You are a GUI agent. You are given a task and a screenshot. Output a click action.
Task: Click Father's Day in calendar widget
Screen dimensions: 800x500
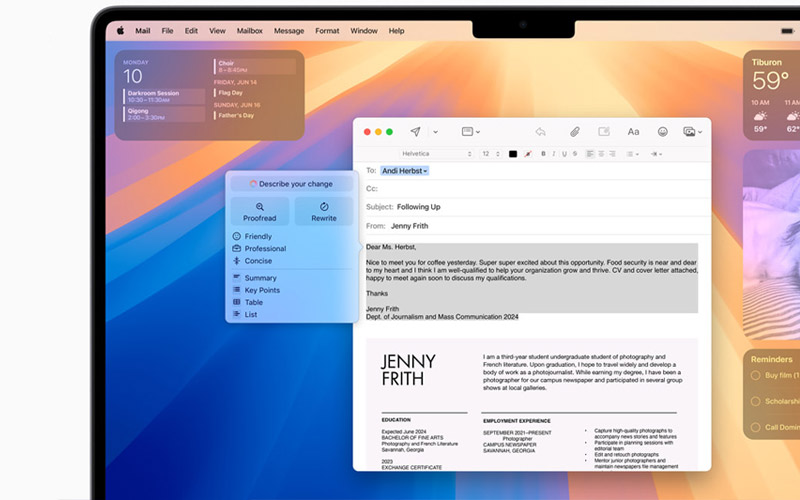[236, 115]
